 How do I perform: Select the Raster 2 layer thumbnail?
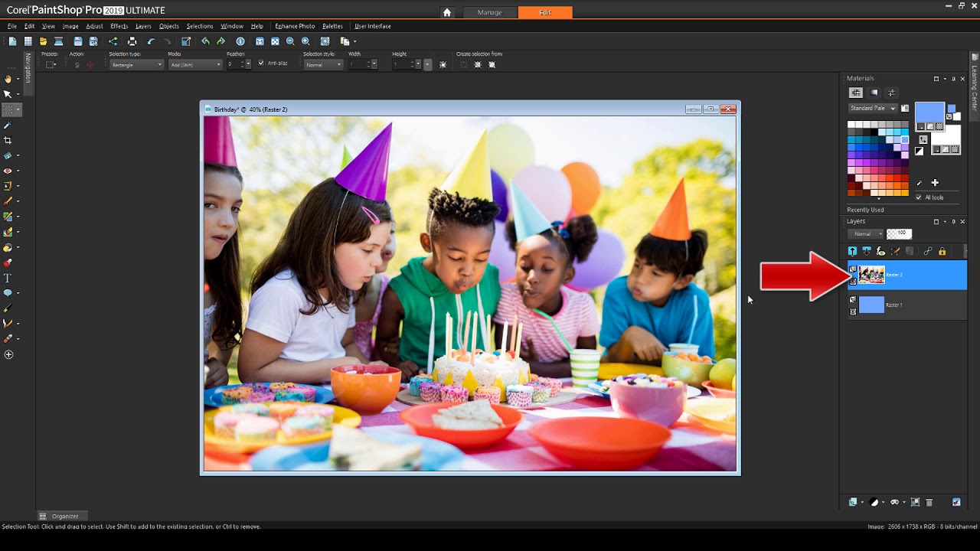pos(871,274)
